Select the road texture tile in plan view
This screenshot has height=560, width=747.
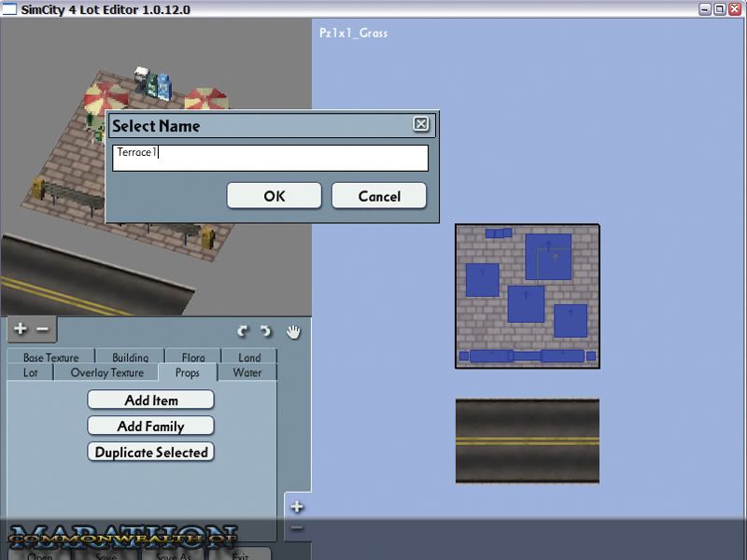click(528, 441)
